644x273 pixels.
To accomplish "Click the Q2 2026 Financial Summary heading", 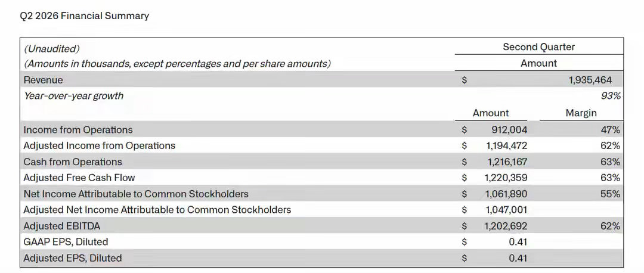I will (84, 16).
